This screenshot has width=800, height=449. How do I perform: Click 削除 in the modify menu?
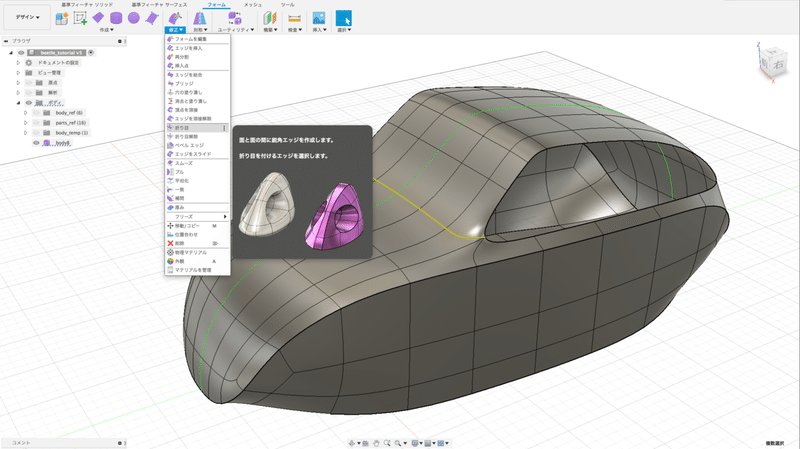181,243
